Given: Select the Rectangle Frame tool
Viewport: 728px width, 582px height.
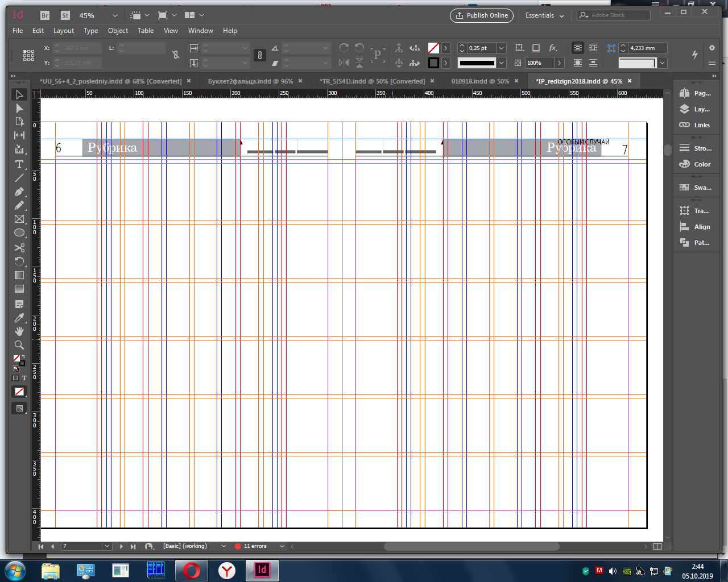Looking at the screenshot, I should point(19,219).
